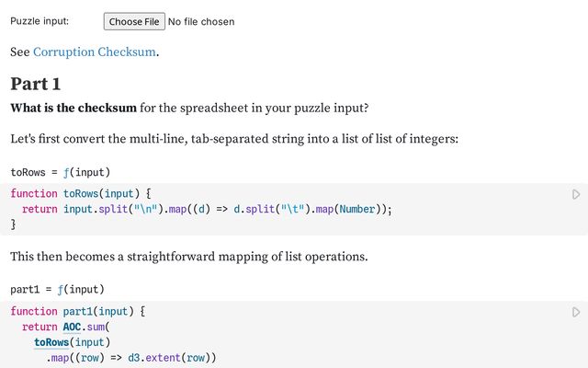Place cursor in 'function toRows(input)' code line
This screenshot has height=368, width=588.
(x=81, y=193)
